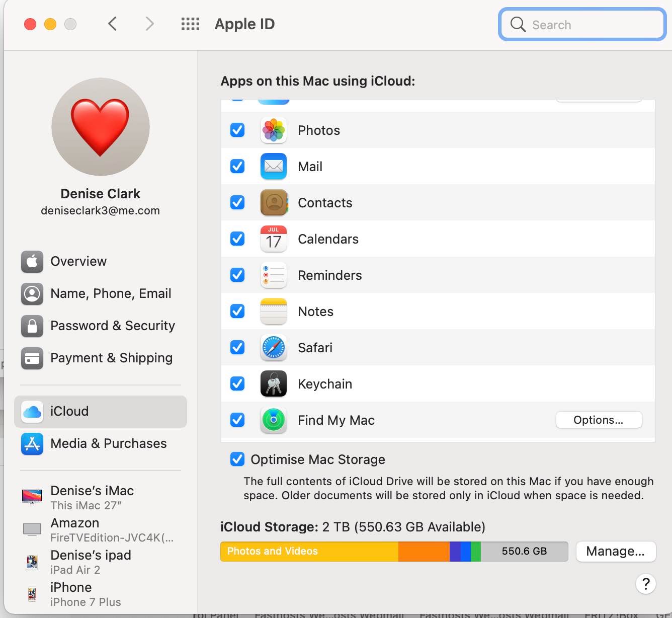Click Manage iCloud storage button
672x618 pixels.
pyautogui.click(x=616, y=552)
